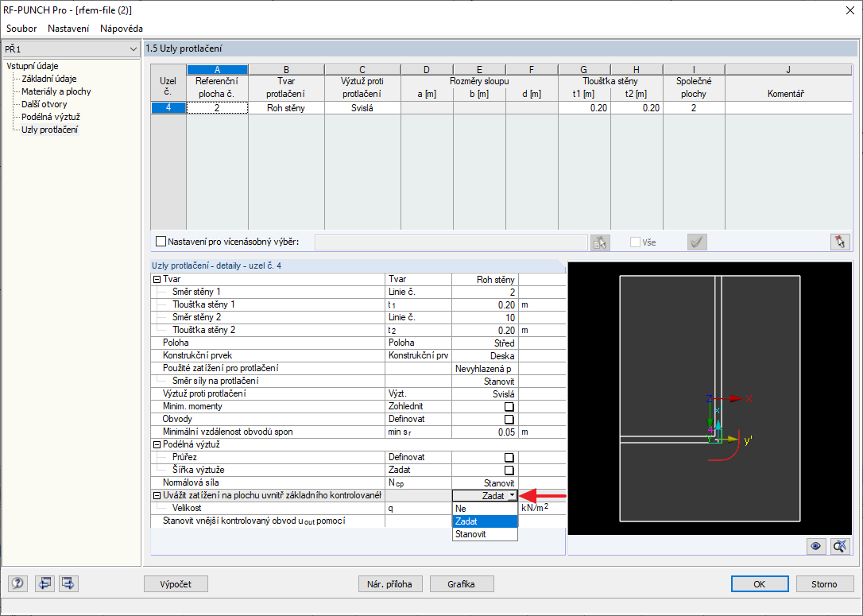Choose the highlighted Zadat list option
863x616 pixels.
point(485,521)
